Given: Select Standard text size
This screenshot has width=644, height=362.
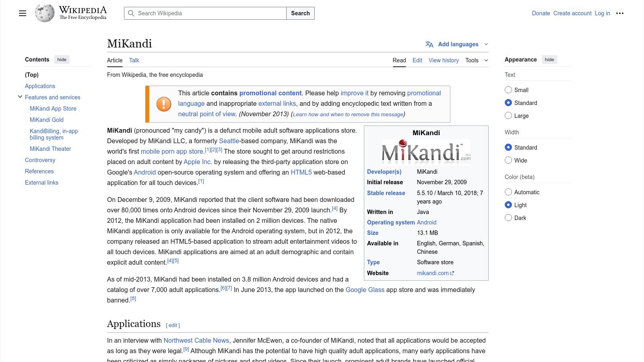Looking at the screenshot, I should pos(508,103).
